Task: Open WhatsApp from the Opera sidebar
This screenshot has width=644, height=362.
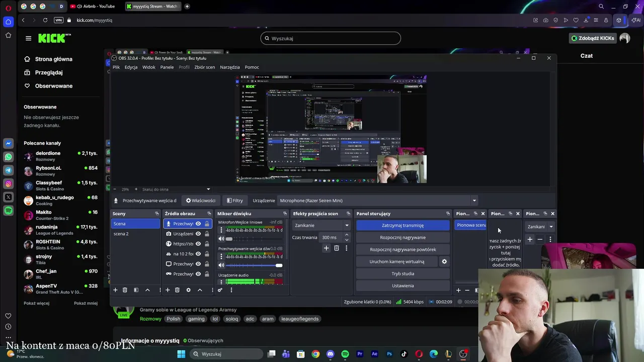Action: (9, 157)
